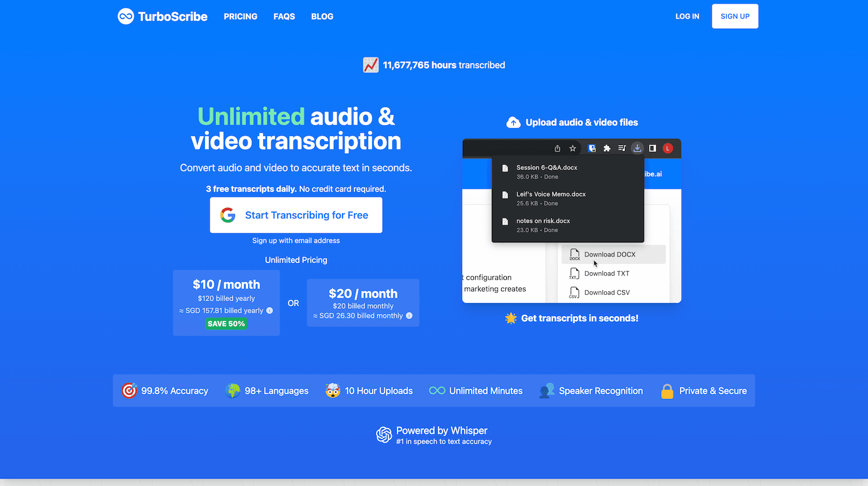
Task: Click the red profile avatar L icon
Action: click(668, 148)
